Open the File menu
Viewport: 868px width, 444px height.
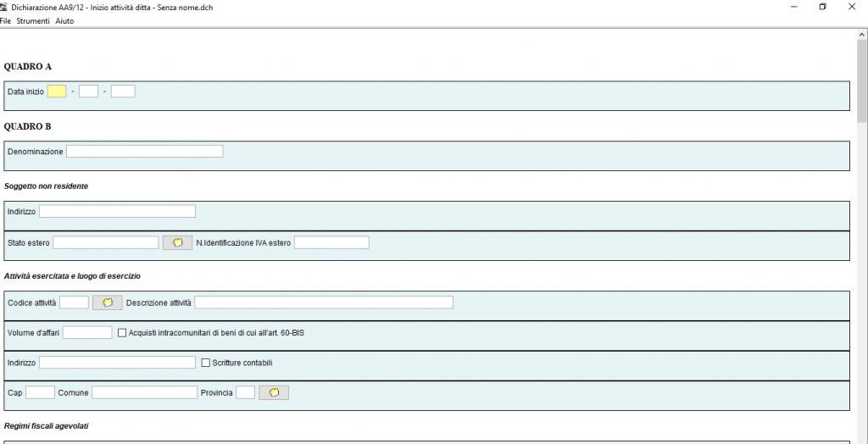(x=5, y=21)
